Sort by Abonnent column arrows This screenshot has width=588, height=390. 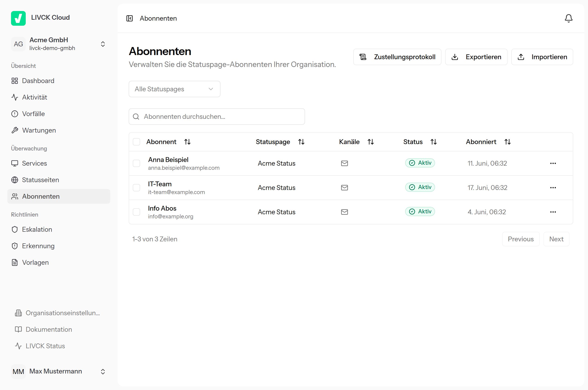(x=187, y=142)
